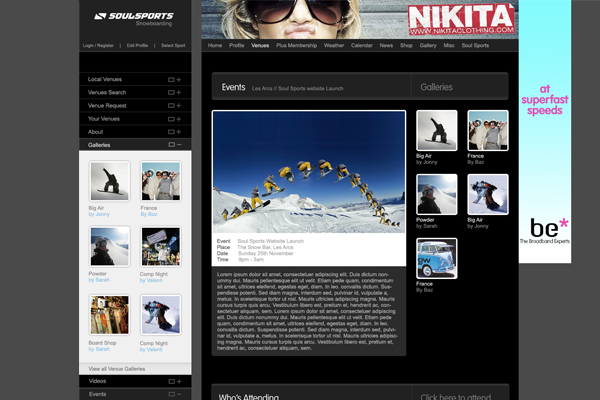Click the Videos window icon

click(171, 381)
